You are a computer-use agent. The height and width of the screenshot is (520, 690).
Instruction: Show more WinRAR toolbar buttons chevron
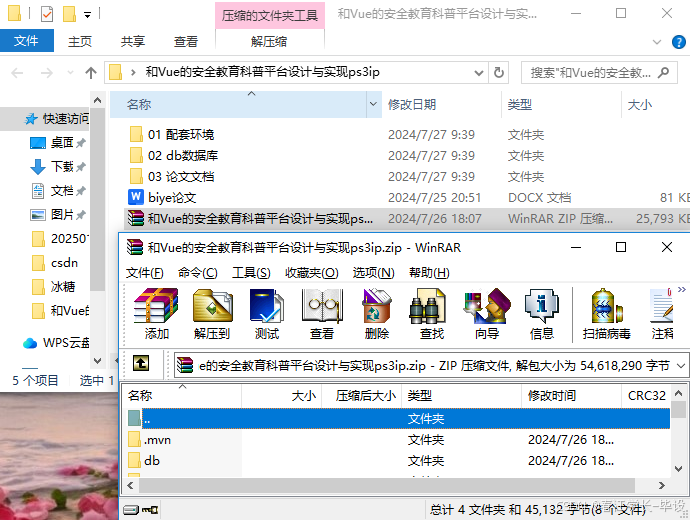[682, 289]
